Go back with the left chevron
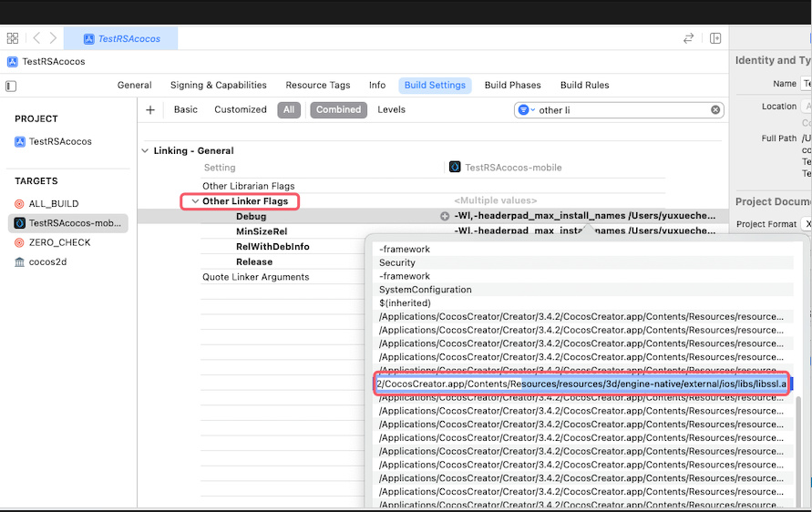812x512 pixels. pyautogui.click(x=36, y=38)
